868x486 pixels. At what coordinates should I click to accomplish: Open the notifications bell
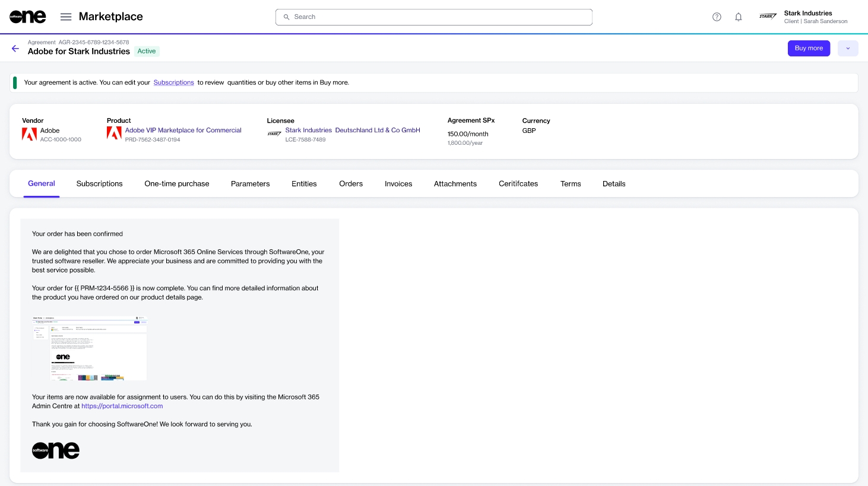coord(738,17)
